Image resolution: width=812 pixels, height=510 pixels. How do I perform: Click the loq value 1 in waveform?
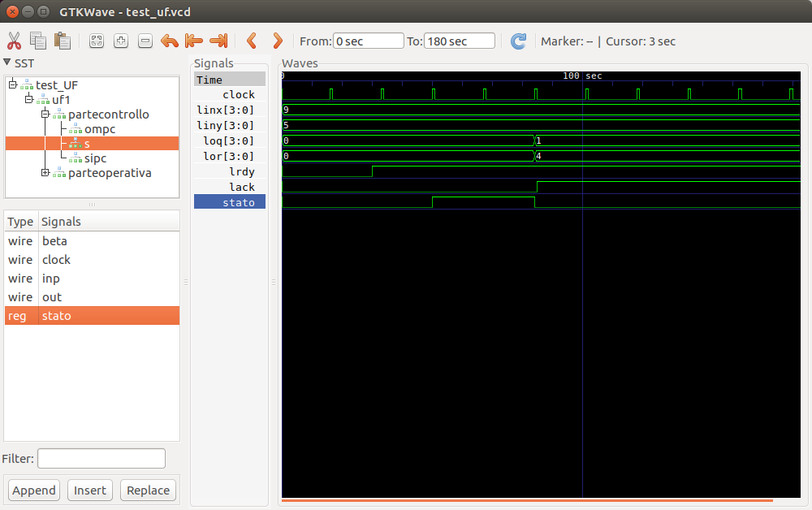point(538,140)
